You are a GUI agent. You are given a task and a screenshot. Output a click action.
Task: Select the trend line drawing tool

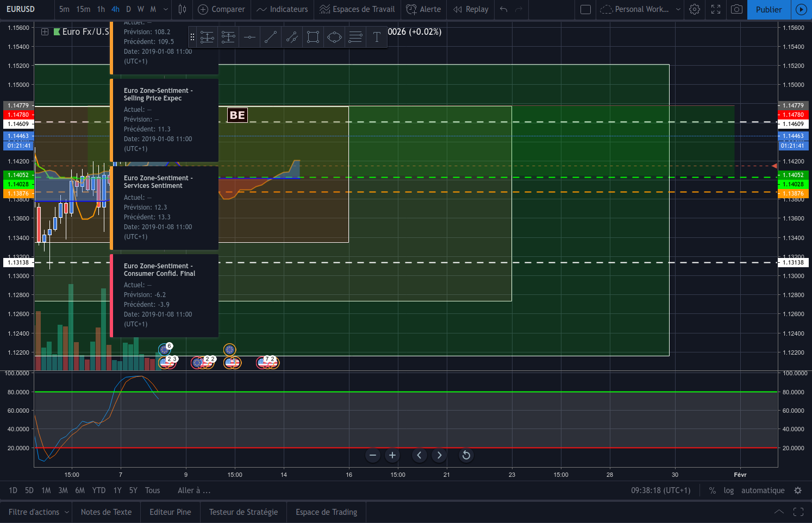point(270,37)
